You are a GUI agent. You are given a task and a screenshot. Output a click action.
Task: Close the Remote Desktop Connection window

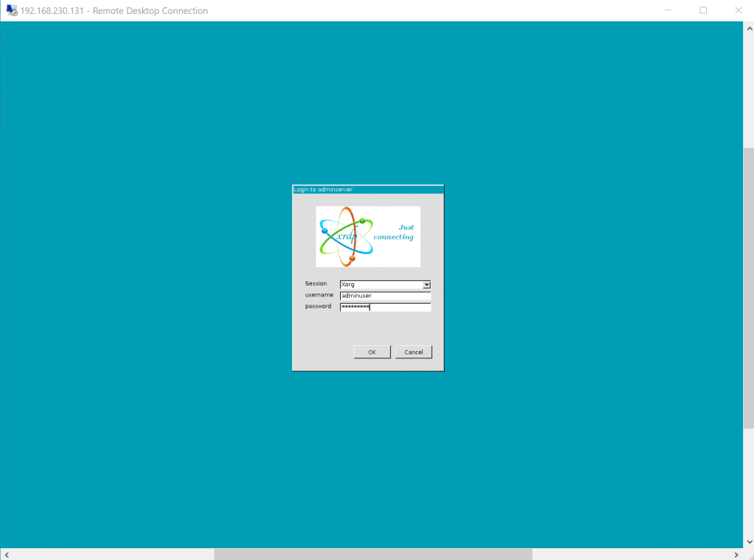pyautogui.click(x=738, y=10)
